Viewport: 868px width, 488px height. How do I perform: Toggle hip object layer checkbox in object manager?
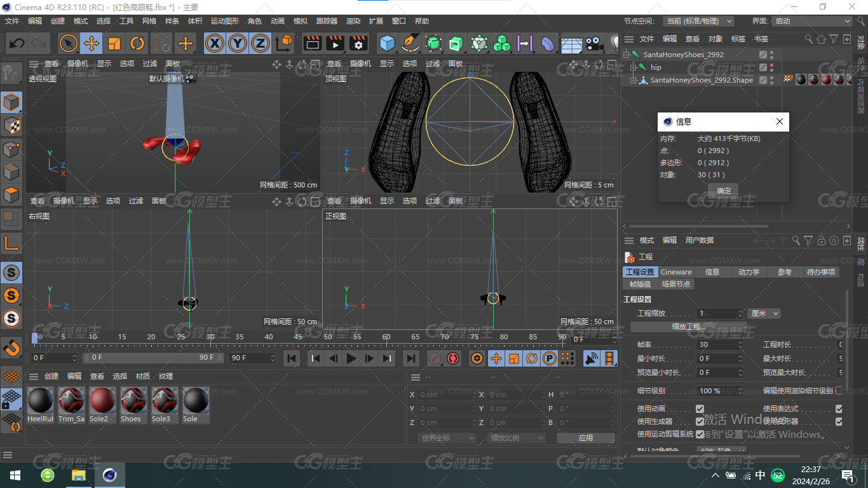[x=763, y=67]
